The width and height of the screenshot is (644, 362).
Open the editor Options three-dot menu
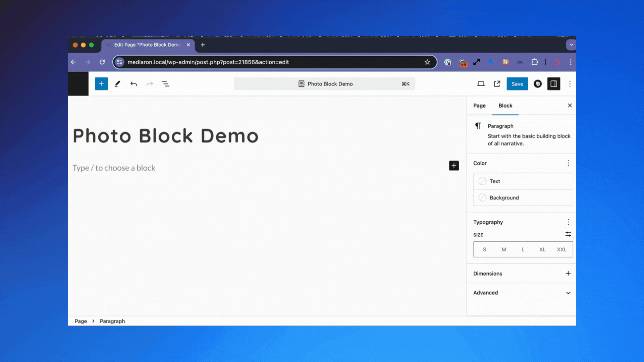coord(570,84)
